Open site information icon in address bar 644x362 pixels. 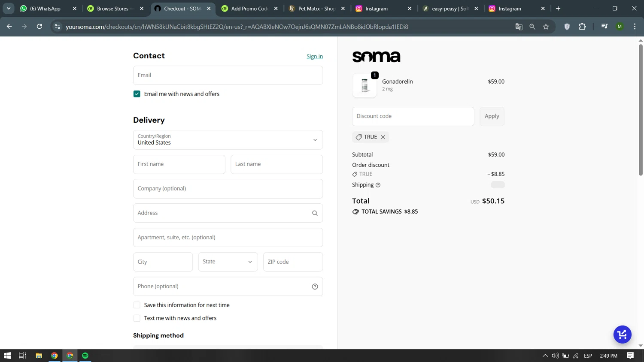57,27
